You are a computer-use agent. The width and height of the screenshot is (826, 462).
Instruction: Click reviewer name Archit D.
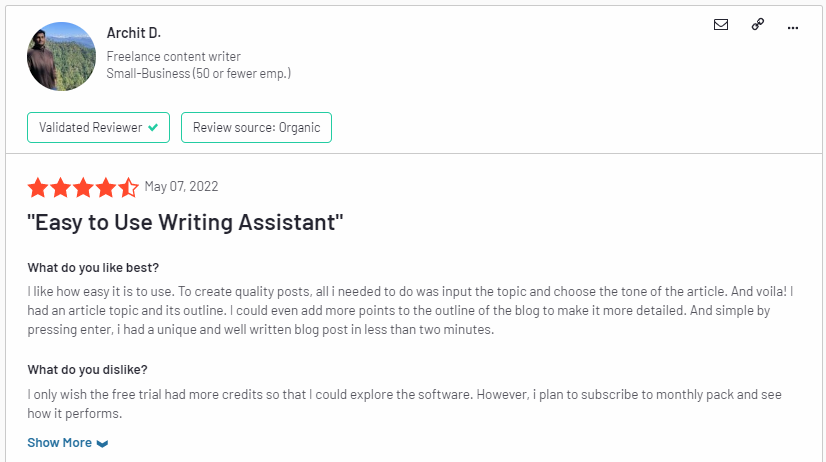134,33
